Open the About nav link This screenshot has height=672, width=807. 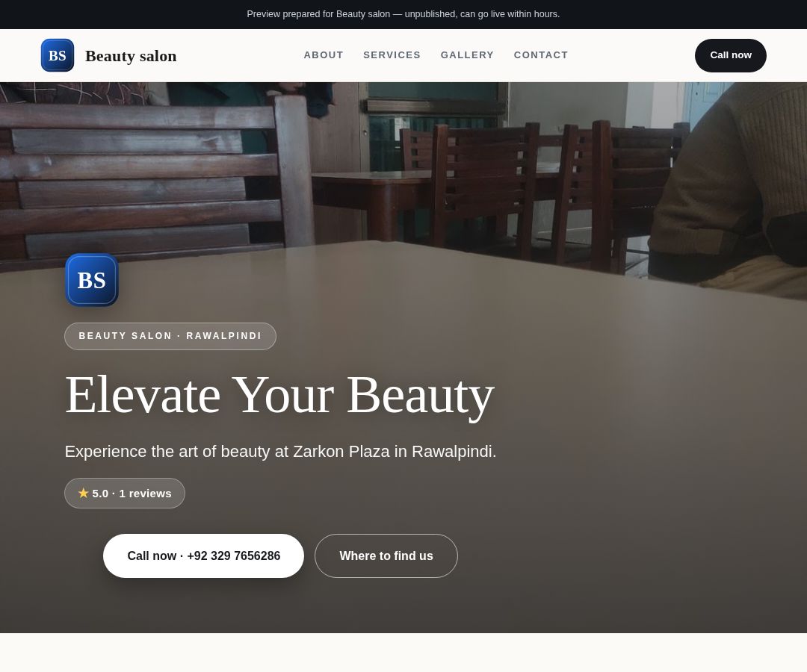click(x=324, y=55)
